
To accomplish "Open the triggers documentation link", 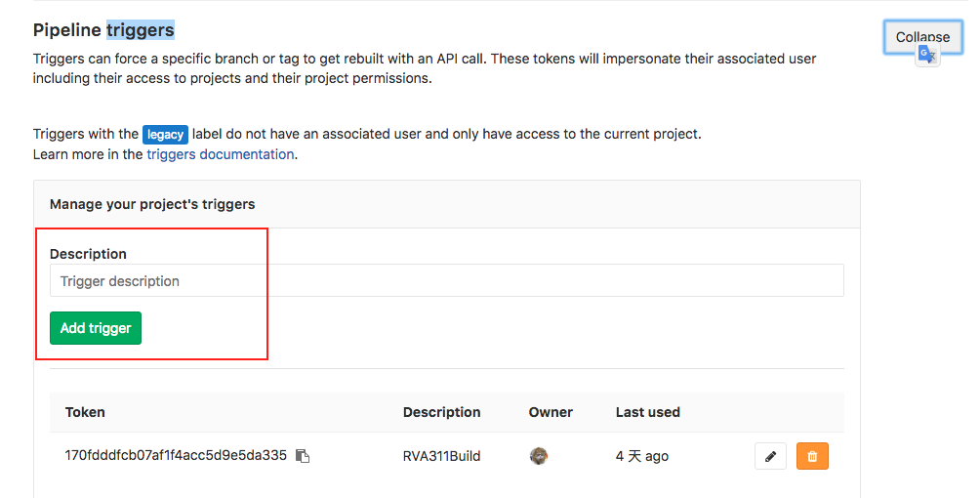I will (220, 154).
